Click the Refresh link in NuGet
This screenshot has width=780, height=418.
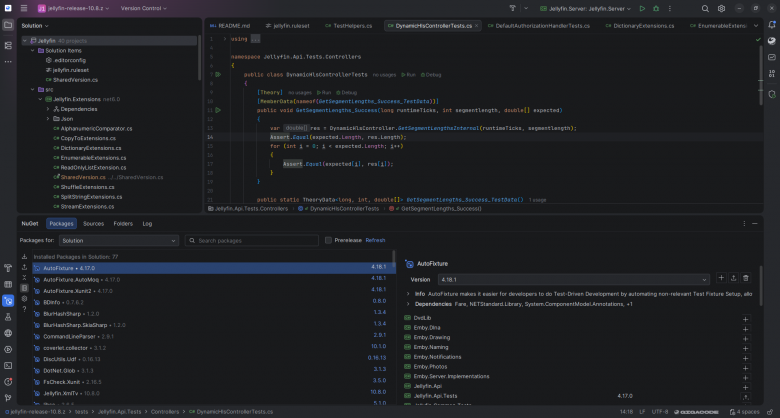pyautogui.click(x=375, y=240)
